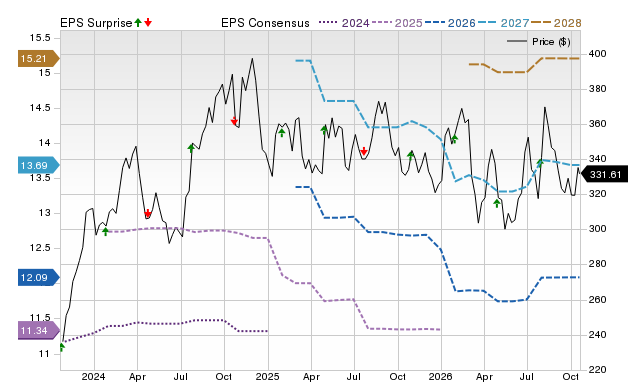Viewport: 640px width, 382px height.
Task: Click the black 331.61 price tag
Action: tap(604, 175)
